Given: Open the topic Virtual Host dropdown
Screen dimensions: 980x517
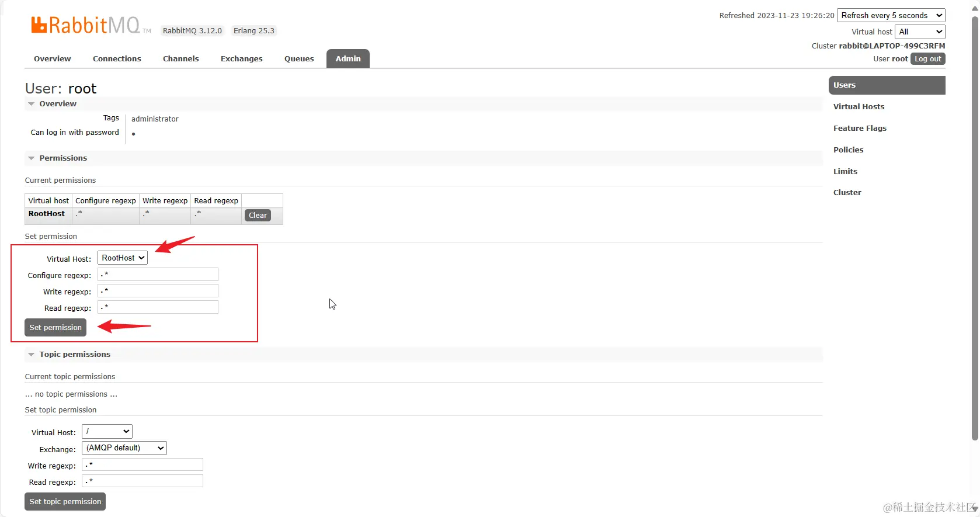Looking at the screenshot, I should 107,431.
